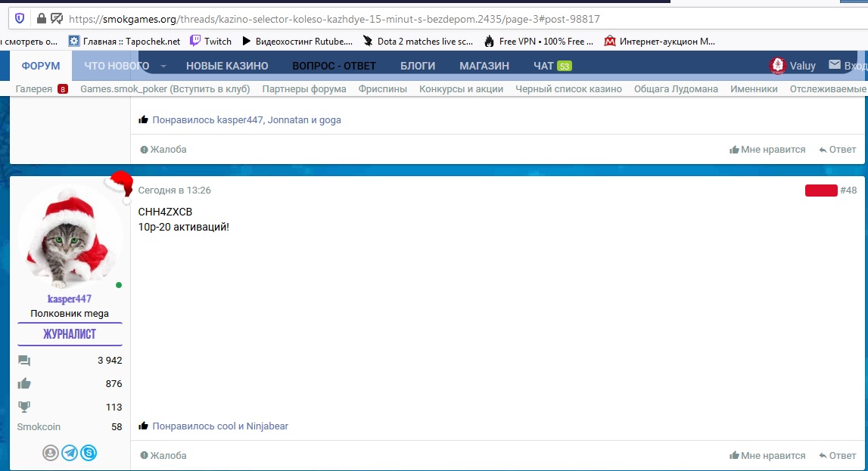Click Жалоба on the upper post
This screenshot has height=471, width=868.
pos(163,149)
